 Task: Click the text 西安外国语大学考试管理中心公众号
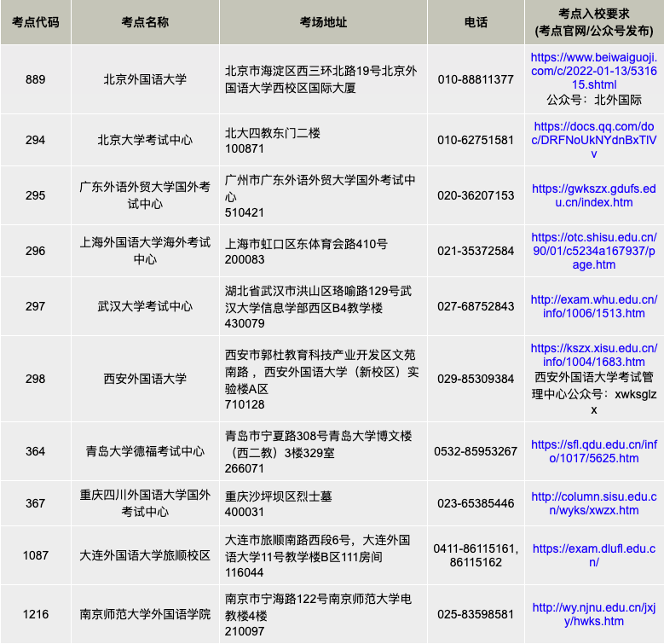tap(594, 386)
